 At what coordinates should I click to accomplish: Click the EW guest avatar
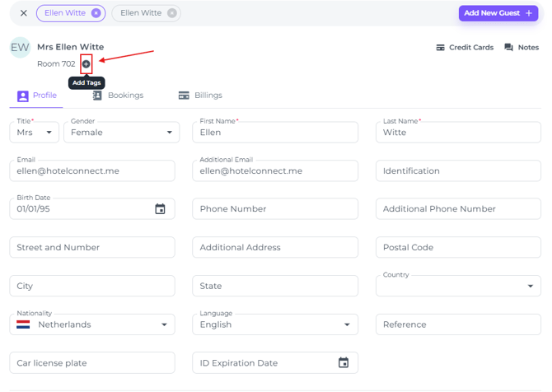coord(20,48)
